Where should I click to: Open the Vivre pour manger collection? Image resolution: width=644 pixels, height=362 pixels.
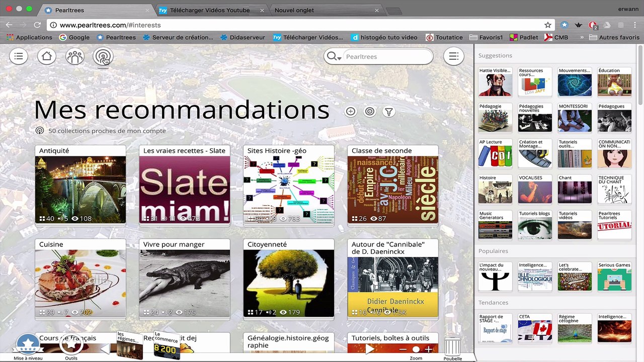coord(185,278)
